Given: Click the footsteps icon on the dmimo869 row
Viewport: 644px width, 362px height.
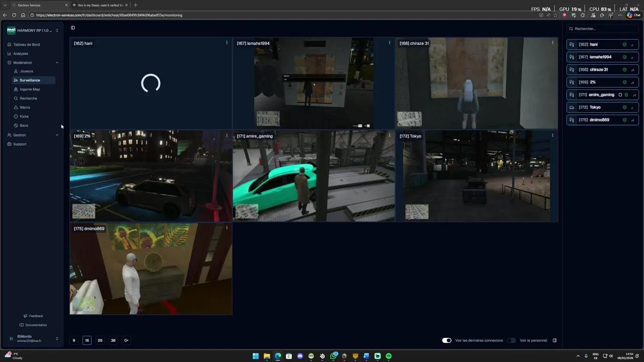Looking at the screenshot, I should pos(572,120).
